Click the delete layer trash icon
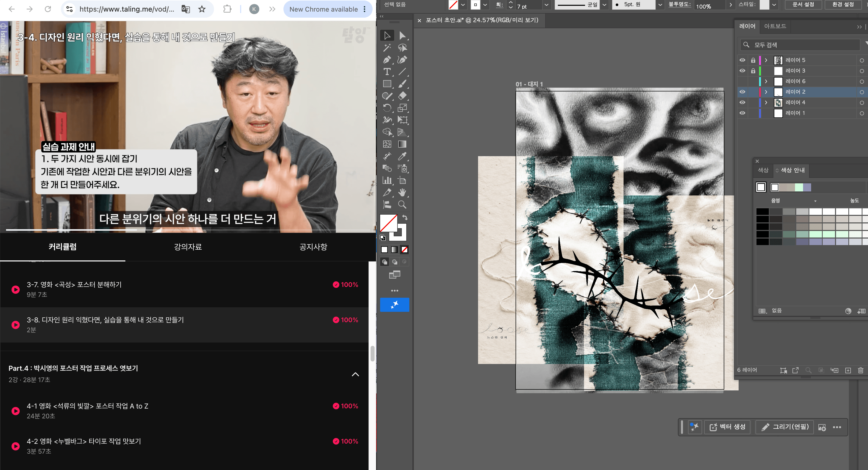The height and width of the screenshot is (470, 868). point(860,370)
